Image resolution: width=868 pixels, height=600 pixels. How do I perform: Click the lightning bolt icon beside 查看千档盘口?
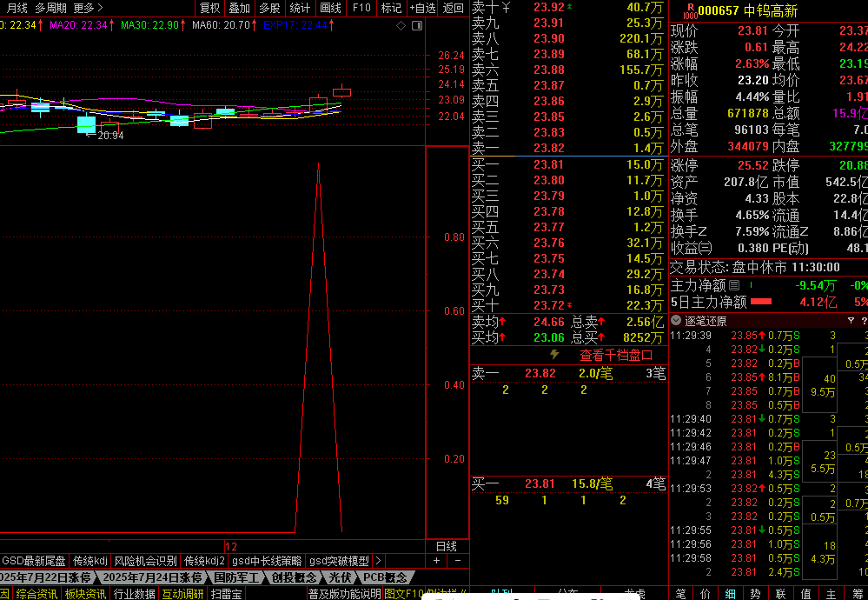(555, 355)
